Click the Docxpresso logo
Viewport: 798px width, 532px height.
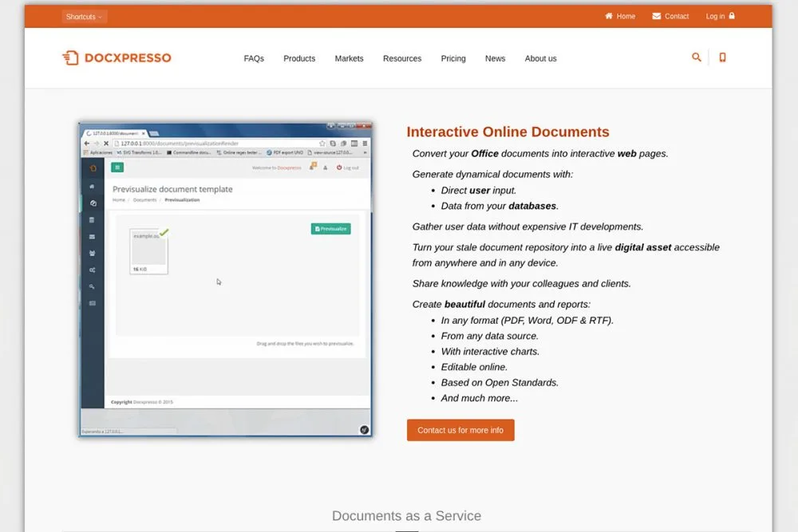point(117,57)
